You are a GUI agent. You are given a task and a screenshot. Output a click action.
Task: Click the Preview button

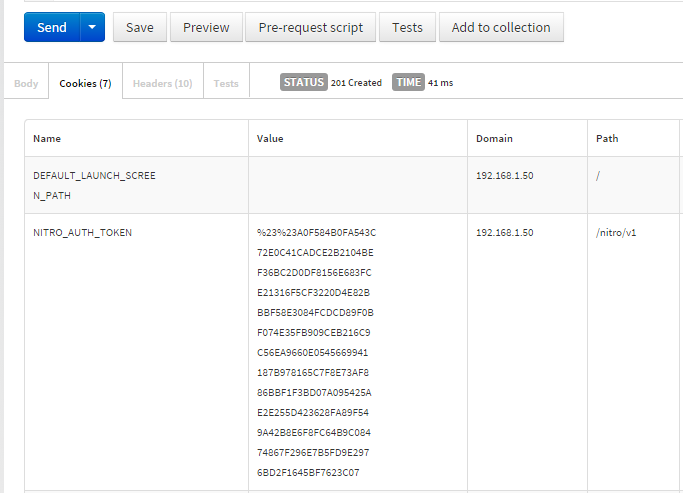coord(206,27)
